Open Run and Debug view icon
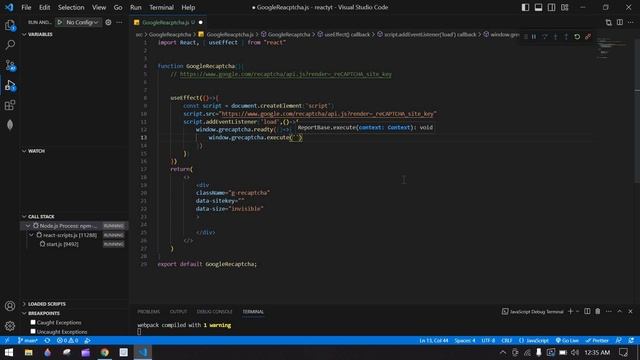This screenshot has height=360, width=640. click(x=10, y=85)
